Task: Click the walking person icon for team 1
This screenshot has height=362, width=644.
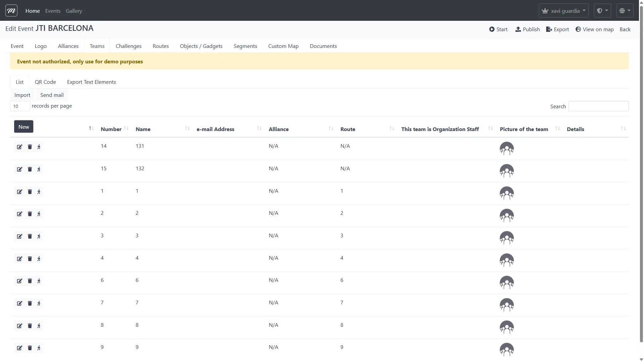Action: [39, 192]
